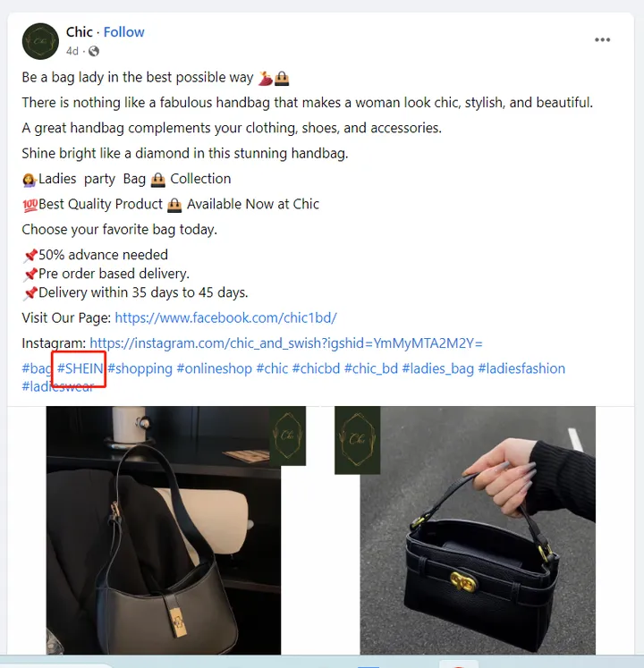The width and height of the screenshot is (644, 668).
Task: Click the public globe audience icon
Action: click(x=94, y=52)
